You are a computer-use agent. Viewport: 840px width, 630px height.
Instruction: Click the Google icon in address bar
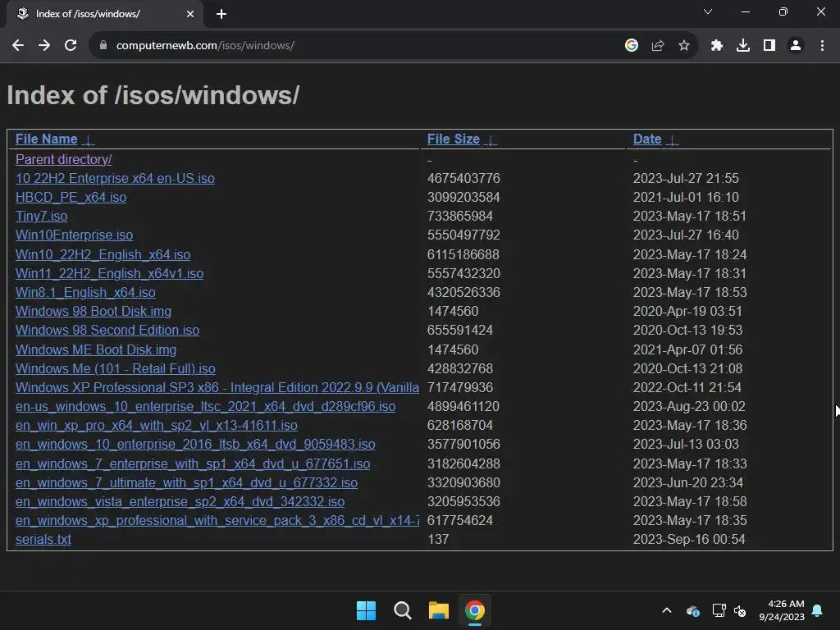click(x=632, y=46)
